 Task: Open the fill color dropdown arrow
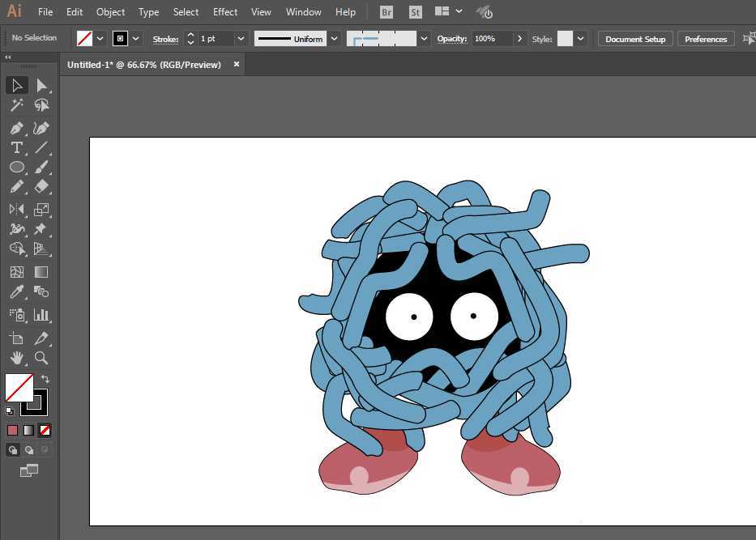(x=100, y=39)
